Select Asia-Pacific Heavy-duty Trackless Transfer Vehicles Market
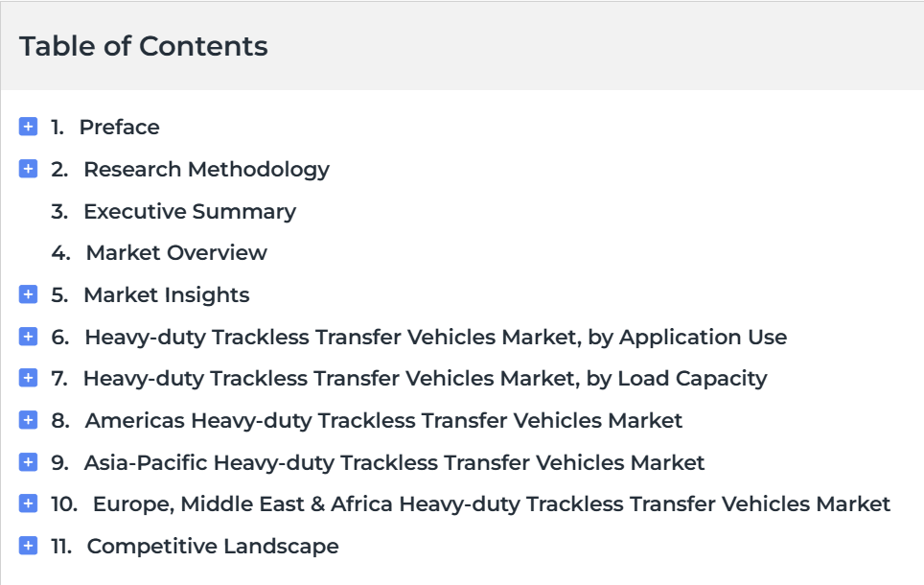This screenshot has width=924, height=585. 394,463
